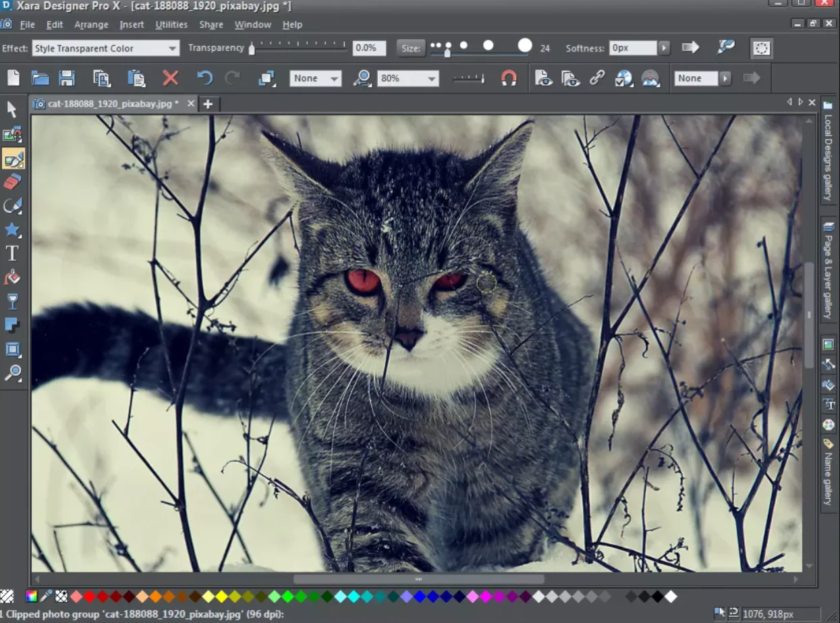This screenshot has width=840, height=623.
Task: Open the Arrange menu
Action: click(91, 24)
